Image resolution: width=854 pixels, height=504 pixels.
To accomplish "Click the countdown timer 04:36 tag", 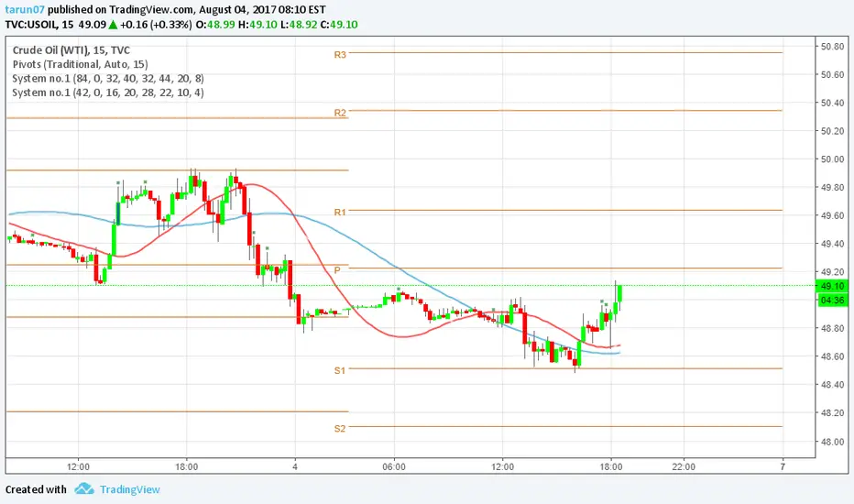I will point(832,301).
